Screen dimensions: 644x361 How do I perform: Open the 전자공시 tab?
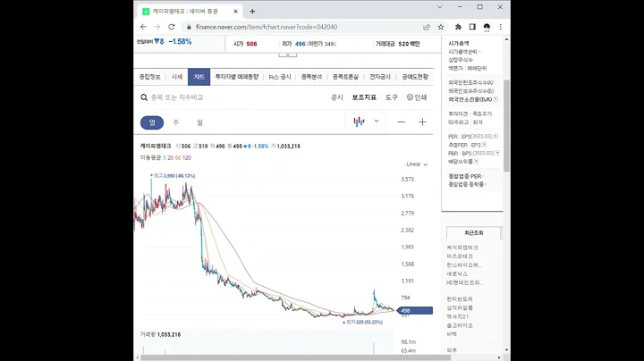380,77
